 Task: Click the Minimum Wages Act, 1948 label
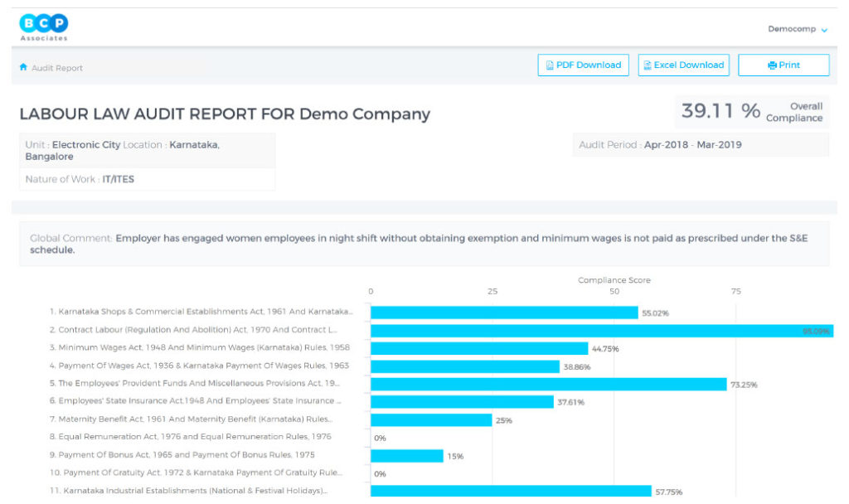(x=199, y=347)
